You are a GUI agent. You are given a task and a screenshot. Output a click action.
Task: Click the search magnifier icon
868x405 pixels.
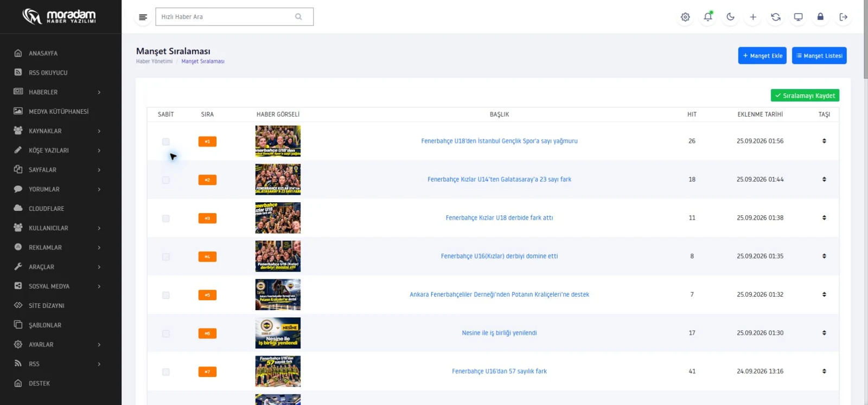pyautogui.click(x=298, y=17)
